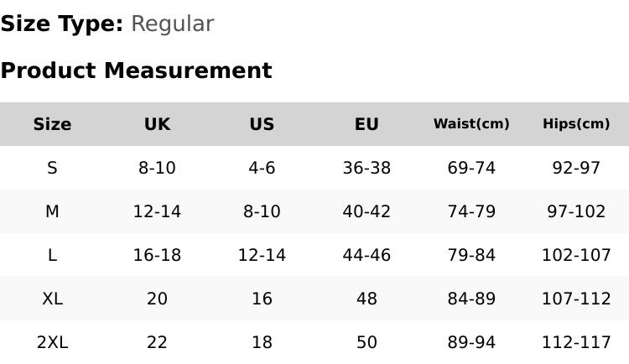Click the 69-74 waist measurement cell
Screen dimensions: 629x364
click(471, 168)
